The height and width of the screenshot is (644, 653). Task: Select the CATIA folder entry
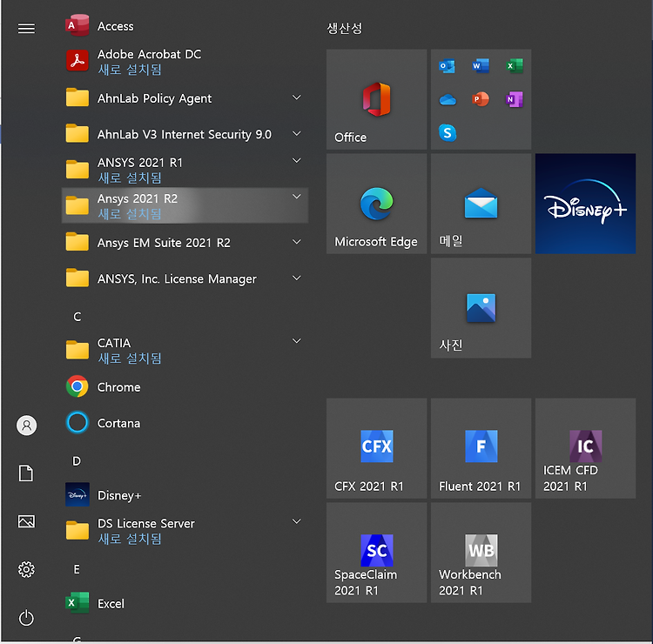tap(185, 350)
